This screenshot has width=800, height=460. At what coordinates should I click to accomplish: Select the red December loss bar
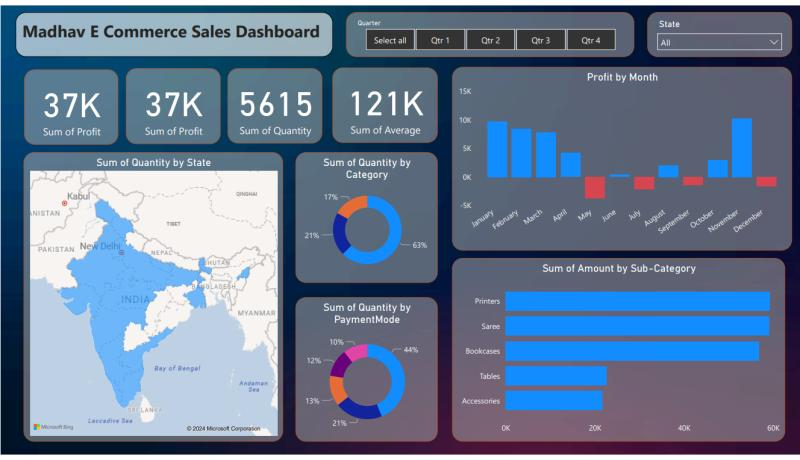click(766, 182)
